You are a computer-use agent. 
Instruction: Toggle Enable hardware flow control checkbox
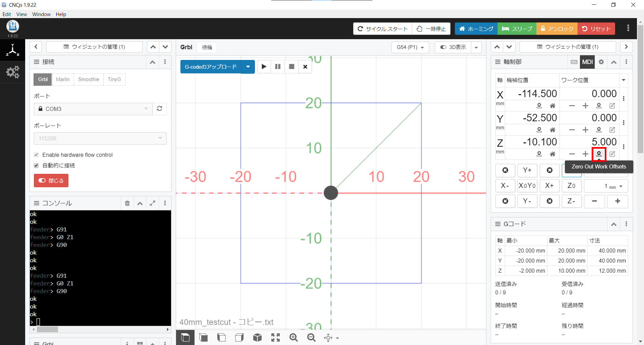coord(36,155)
